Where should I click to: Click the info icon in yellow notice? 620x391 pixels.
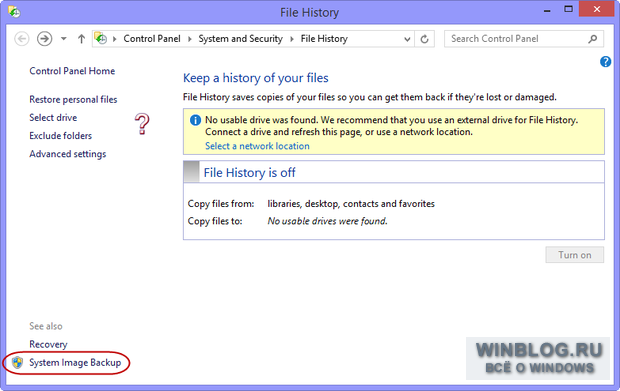pyautogui.click(x=195, y=120)
